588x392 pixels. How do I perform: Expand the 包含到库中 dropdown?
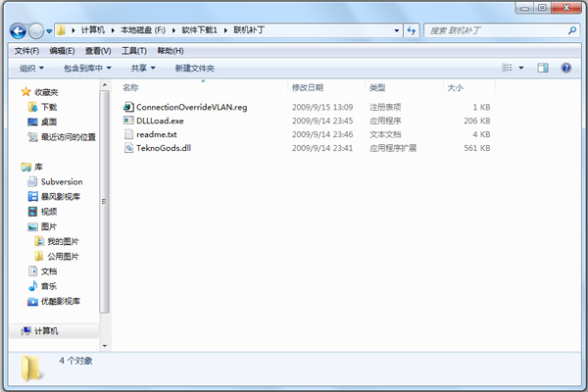[87, 68]
